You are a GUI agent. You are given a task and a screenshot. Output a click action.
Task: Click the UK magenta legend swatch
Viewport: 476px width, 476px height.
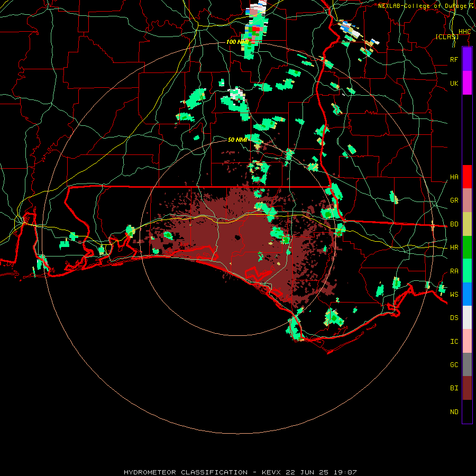click(467, 83)
